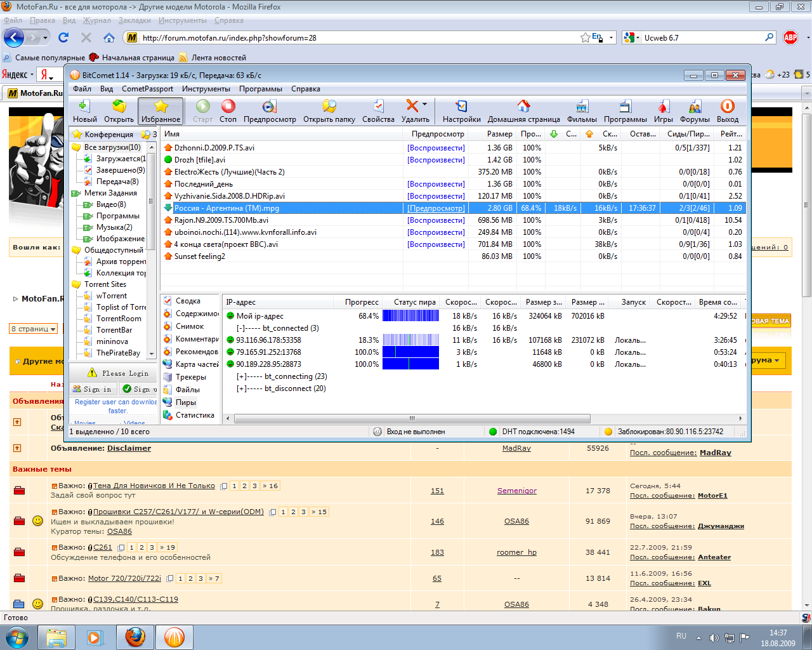Open Карта частей details tab
The image size is (812, 650).
(x=197, y=364)
